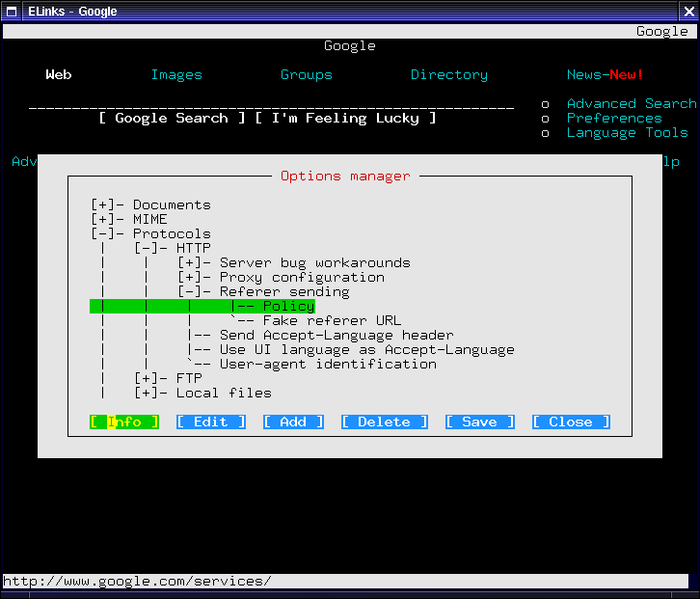Screen dimensions: 700x599
Task: Expand Proxy configuration node
Action: pyautogui.click(x=190, y=278)
